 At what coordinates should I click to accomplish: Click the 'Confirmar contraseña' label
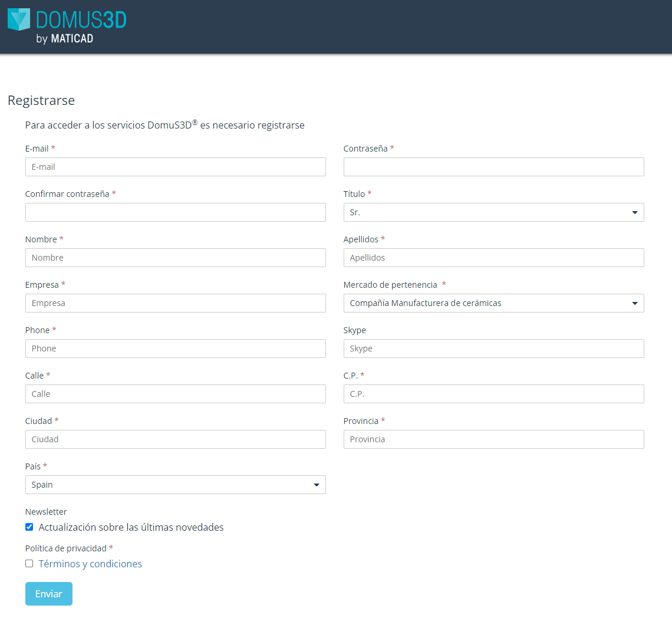click(67, 194)
